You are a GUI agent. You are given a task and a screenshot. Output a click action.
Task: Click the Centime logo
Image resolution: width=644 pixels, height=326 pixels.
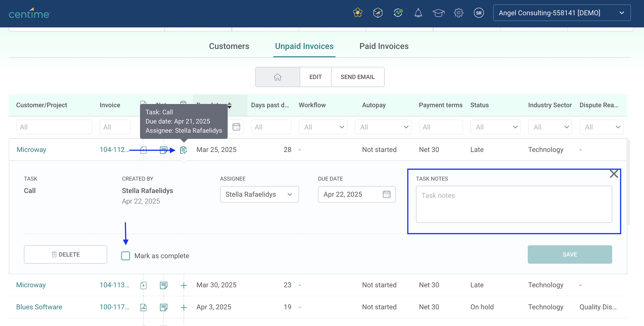[30, 13]
